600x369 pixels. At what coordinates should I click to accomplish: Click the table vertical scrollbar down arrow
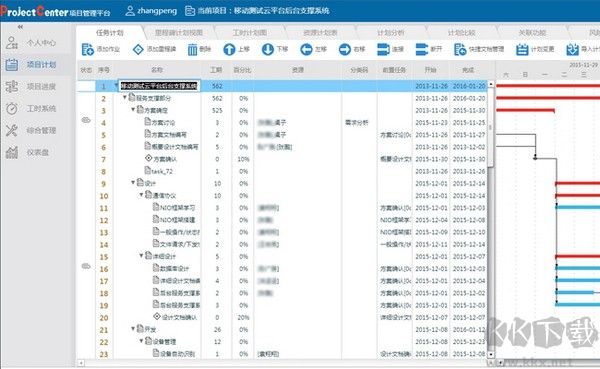coord(491,355)
